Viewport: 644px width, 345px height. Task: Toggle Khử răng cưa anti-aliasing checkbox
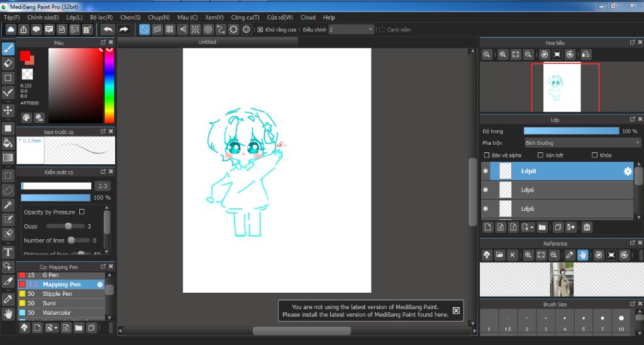[x=260, y=30]
